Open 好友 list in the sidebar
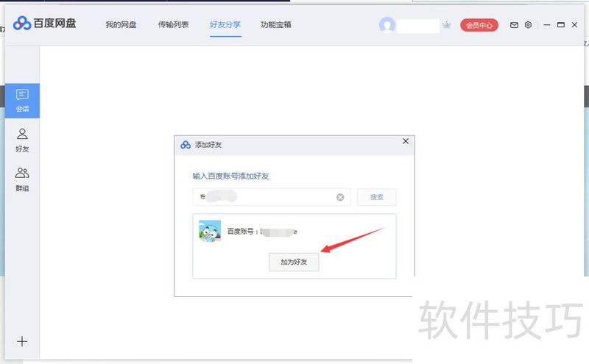This screenshot has height=364, width=589. coord(22,140)
